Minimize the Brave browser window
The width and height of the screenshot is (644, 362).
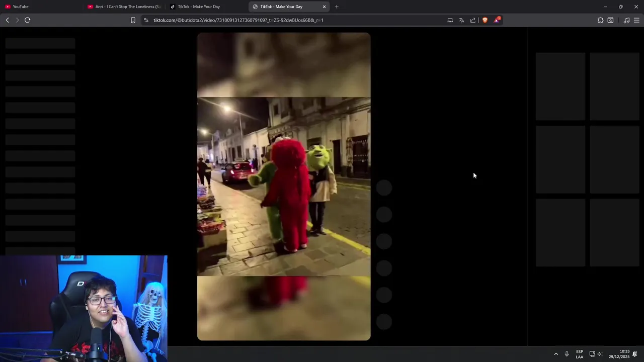pyautogui.click(x=605, y=7)
